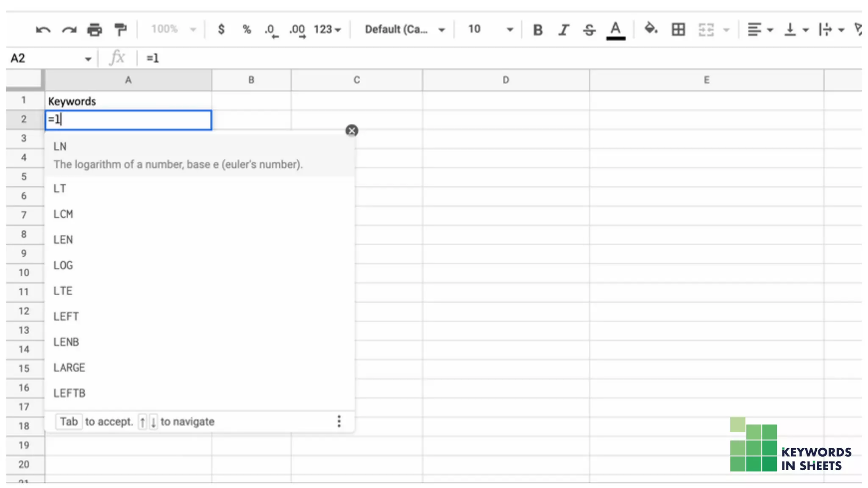Open the text color picker
Viewport: 868px width, 488px height.
[615, 30]
